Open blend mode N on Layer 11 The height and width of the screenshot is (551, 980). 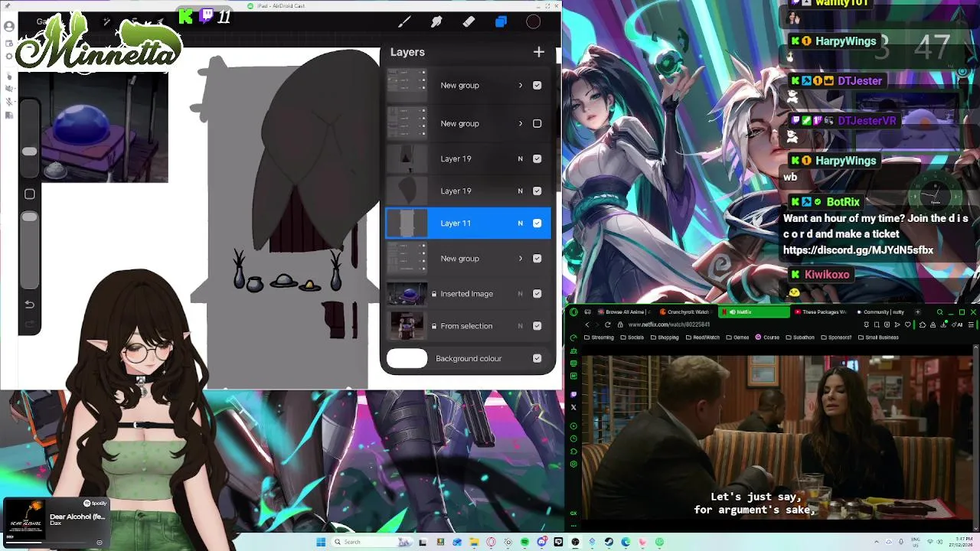pyautogui.click(x=521, y=223)
